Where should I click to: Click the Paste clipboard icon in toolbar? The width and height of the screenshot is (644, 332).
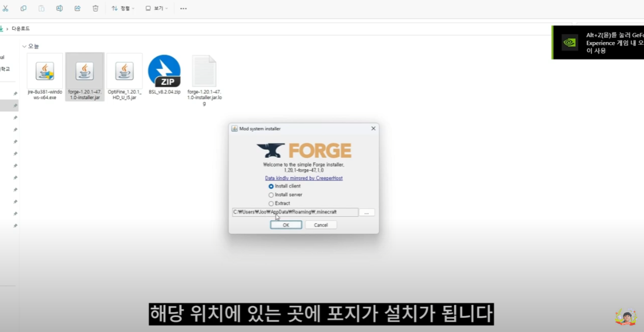pos(41,8)
